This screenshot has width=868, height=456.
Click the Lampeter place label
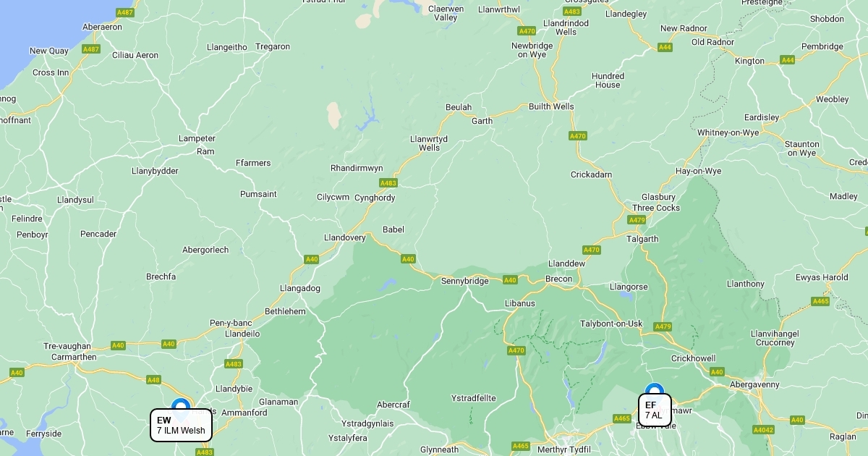click(197, 138)
